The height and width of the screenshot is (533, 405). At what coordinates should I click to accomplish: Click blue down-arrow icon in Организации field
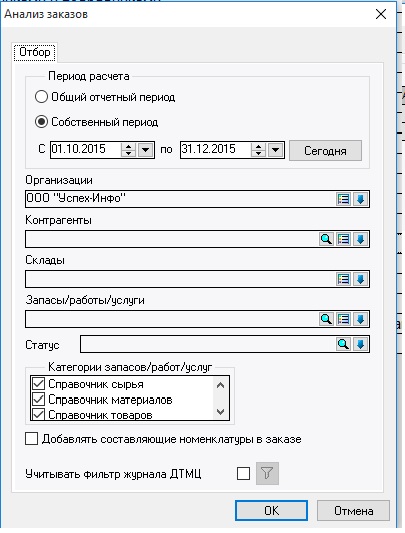coord(360,199)
